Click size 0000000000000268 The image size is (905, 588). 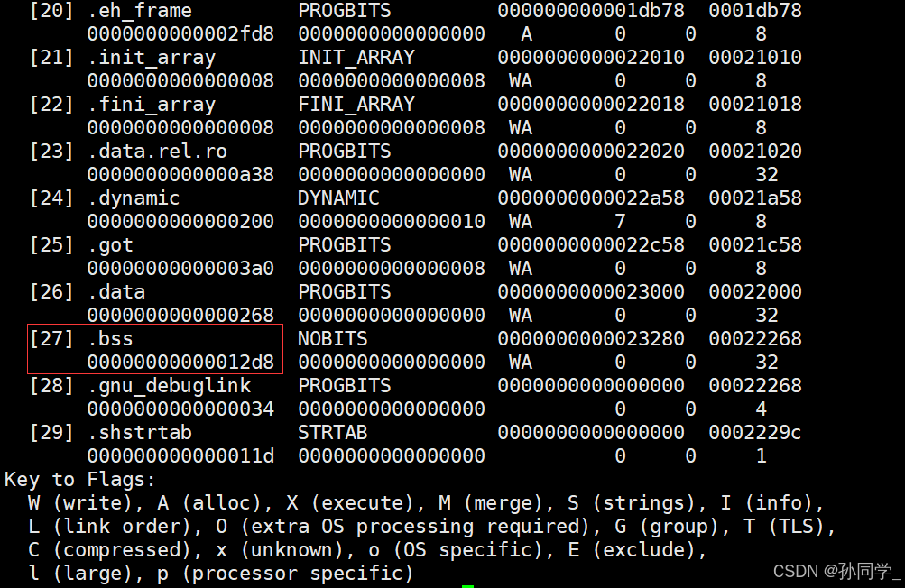180,316
